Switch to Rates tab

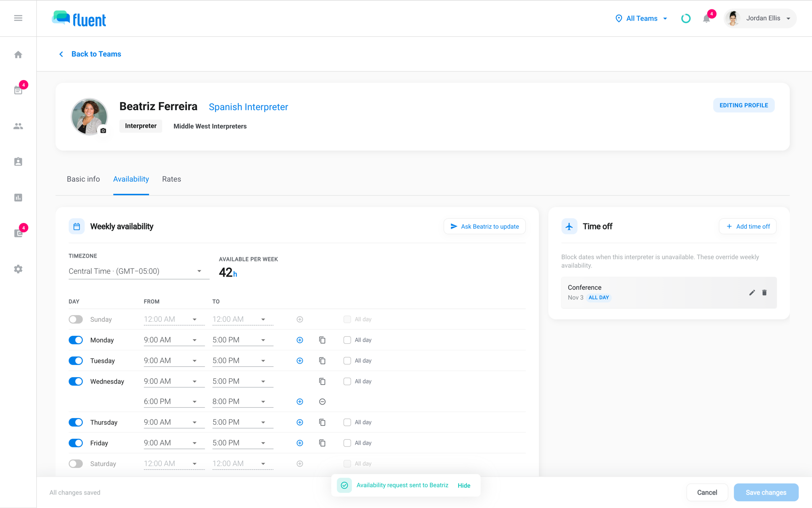coord(172,179)
